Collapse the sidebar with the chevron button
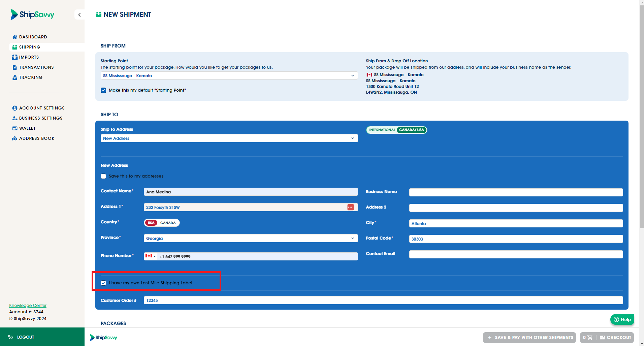The height and width of the screenshot is (346, 644). click(x=79, y=15)
